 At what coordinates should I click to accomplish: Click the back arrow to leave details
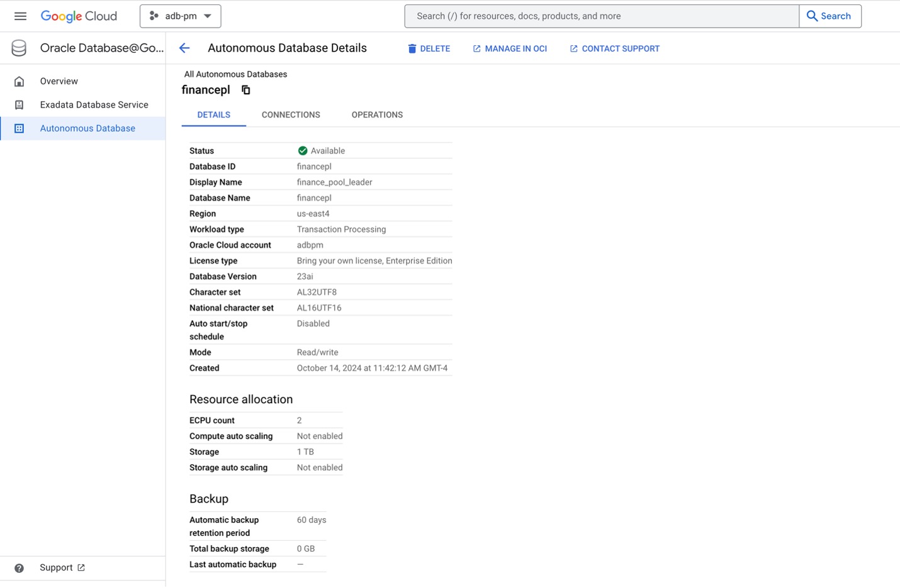pyautogui.click(x=183, y=48)
